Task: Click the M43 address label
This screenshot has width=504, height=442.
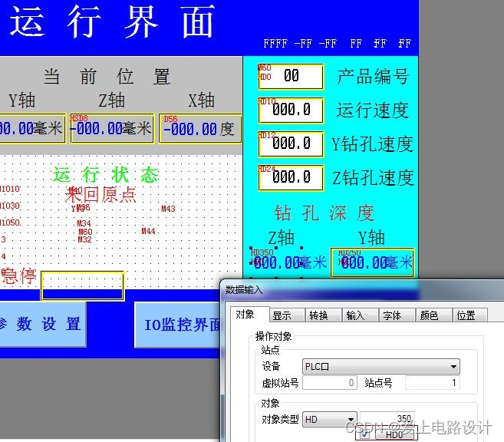Action: 168,209
